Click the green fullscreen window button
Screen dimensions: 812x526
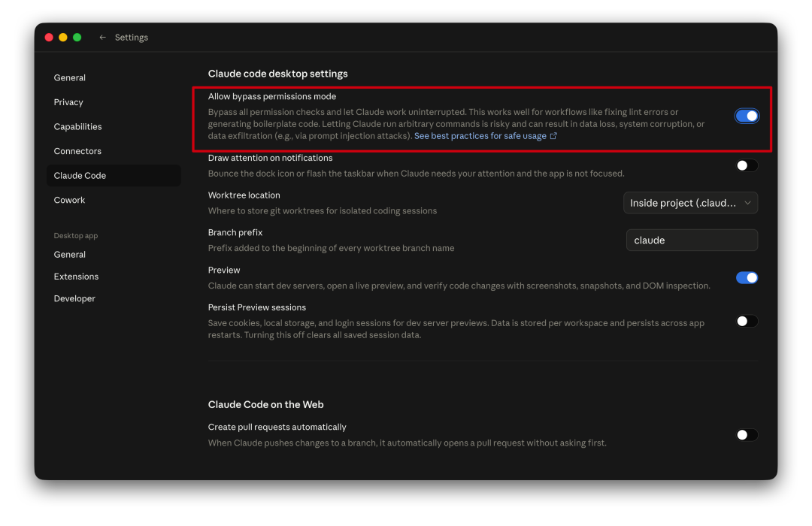pyautogui.click(x=77, y=38)
